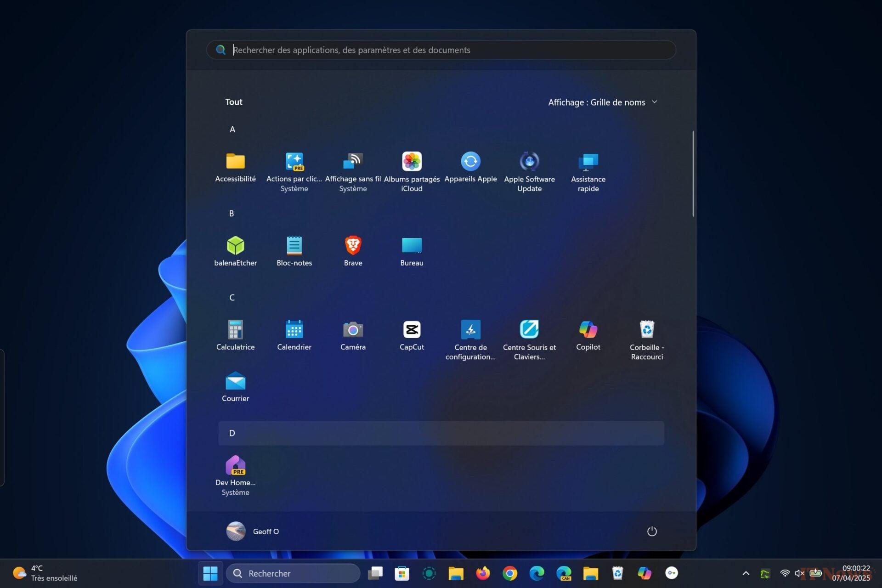Click the Start menu search field

[x=441, y=50]
